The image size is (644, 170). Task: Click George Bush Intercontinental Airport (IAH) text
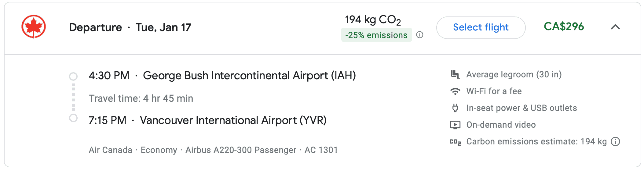[249, 76]
